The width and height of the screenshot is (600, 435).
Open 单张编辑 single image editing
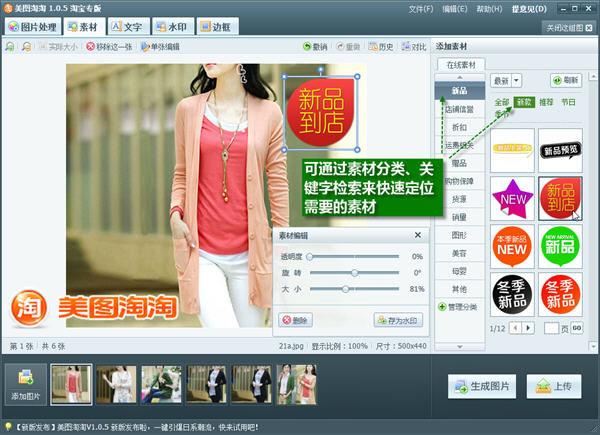pos(160,47)
